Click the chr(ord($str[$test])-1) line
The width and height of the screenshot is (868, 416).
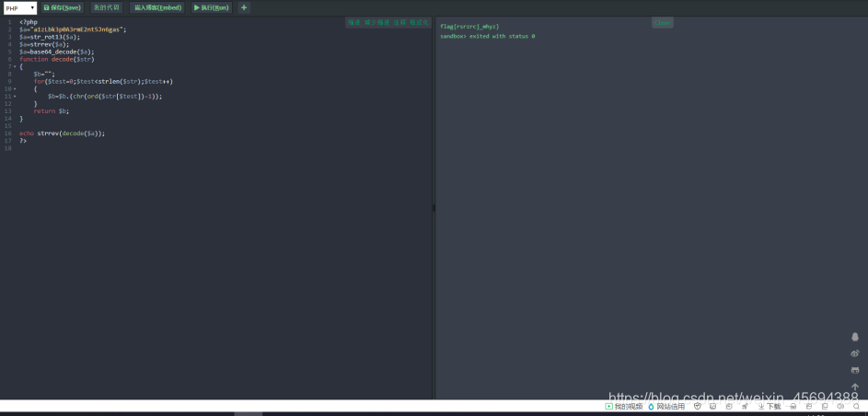(x=105, y=97)
